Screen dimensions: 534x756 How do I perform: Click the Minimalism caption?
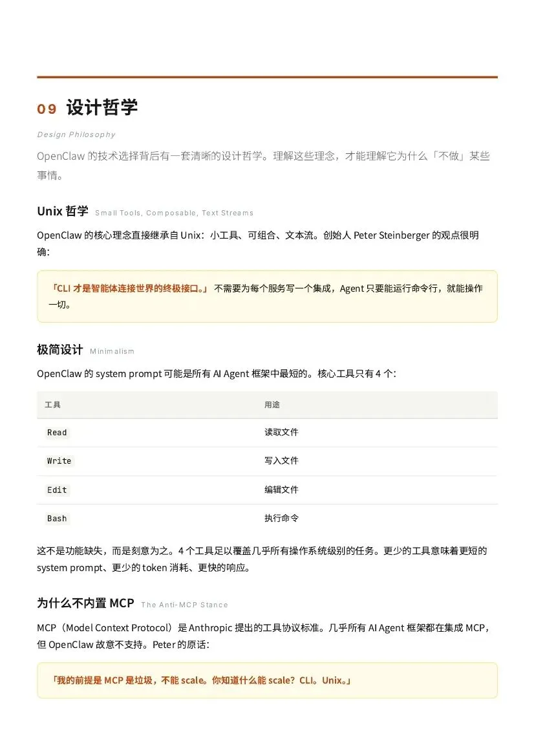pos(112,351)
